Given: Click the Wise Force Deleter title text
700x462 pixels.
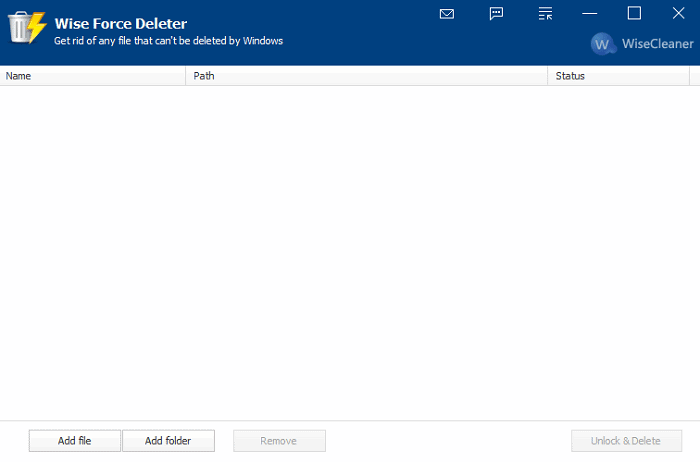Looking at the screenshot, I should tap(120, 23).
